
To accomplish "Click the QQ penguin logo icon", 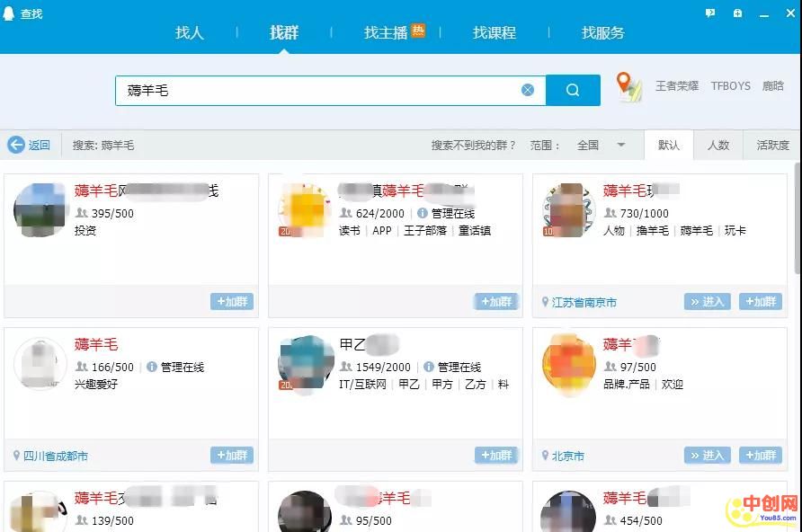I will 11,13.
